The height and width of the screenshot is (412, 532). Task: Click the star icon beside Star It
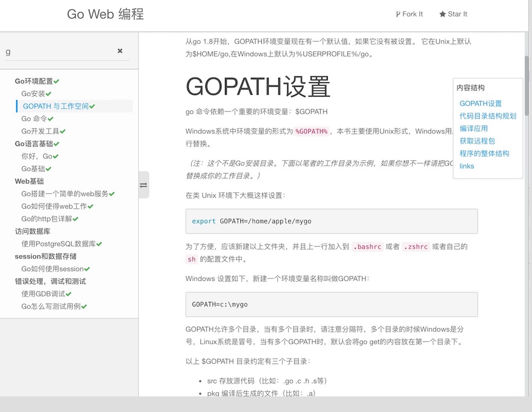point(443,14)
